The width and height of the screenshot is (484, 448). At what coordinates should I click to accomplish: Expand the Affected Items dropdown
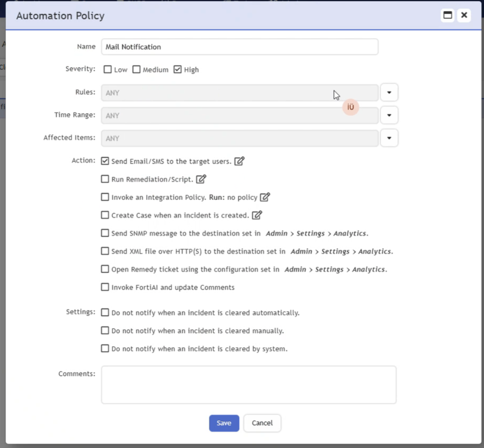point(389,138)
